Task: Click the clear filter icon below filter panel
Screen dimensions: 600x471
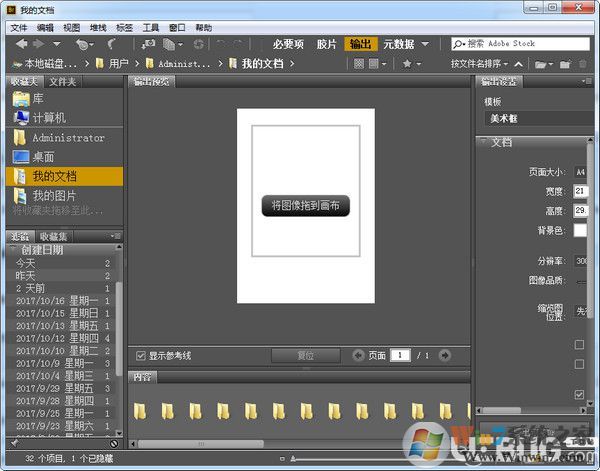Action: [114, 443]
